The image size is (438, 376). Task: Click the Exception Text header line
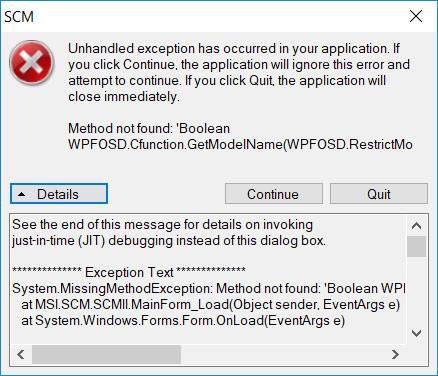click(129, 272)
